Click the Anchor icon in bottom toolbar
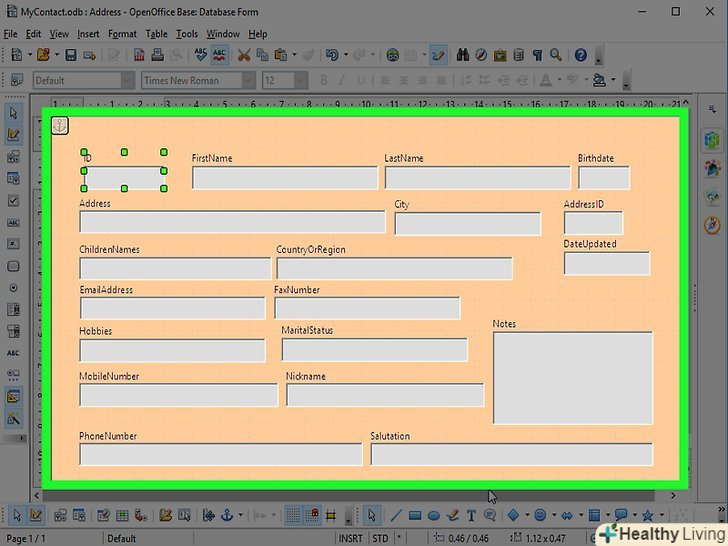The width and height of the screenshot is (728, 546). pyautogui.click(x=227, y=516)
